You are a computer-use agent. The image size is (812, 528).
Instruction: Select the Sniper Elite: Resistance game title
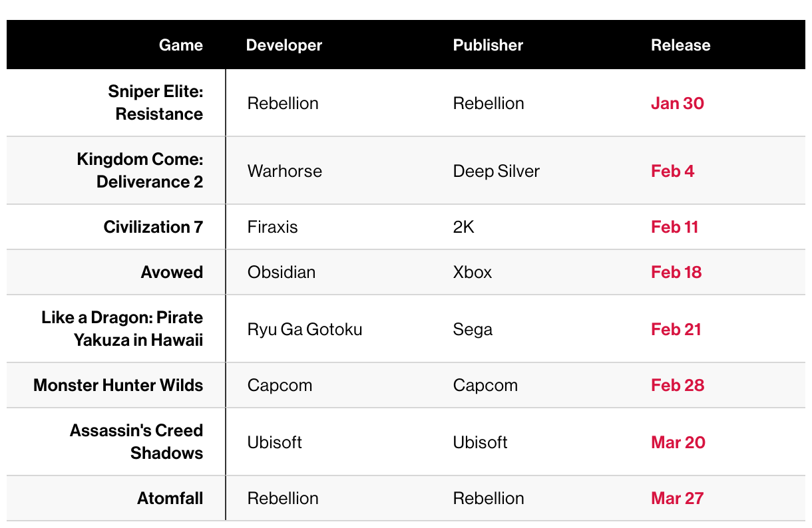(x=156, y=103)
